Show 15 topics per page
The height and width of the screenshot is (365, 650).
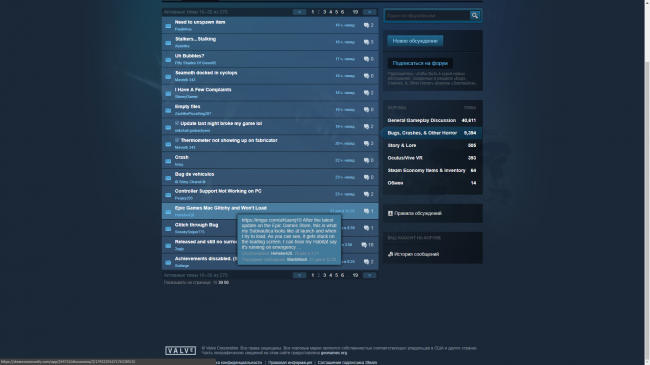(215, 282)
